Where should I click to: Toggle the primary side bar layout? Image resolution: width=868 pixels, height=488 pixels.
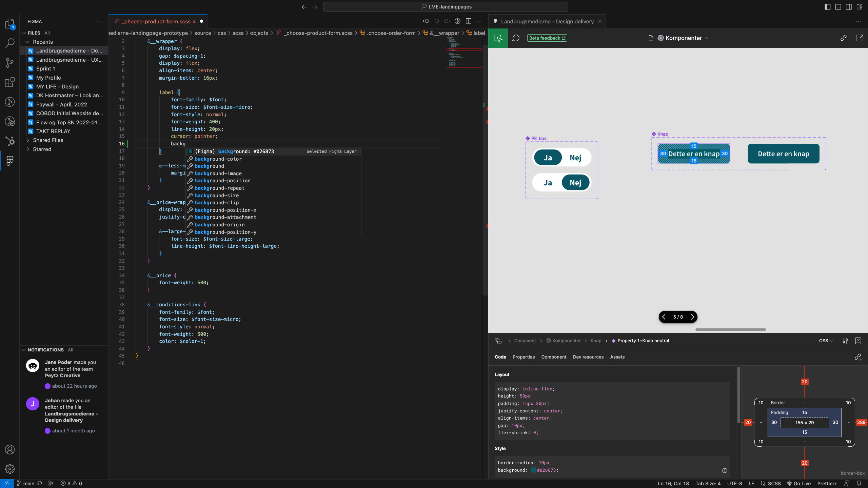(828, 7)
